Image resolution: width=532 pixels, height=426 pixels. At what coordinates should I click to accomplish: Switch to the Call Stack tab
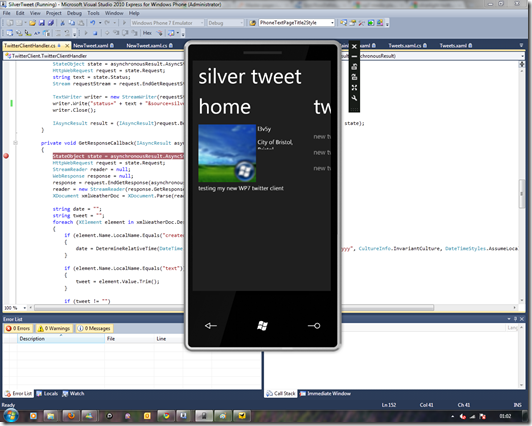pyautogui.click(x=281, y=393)
